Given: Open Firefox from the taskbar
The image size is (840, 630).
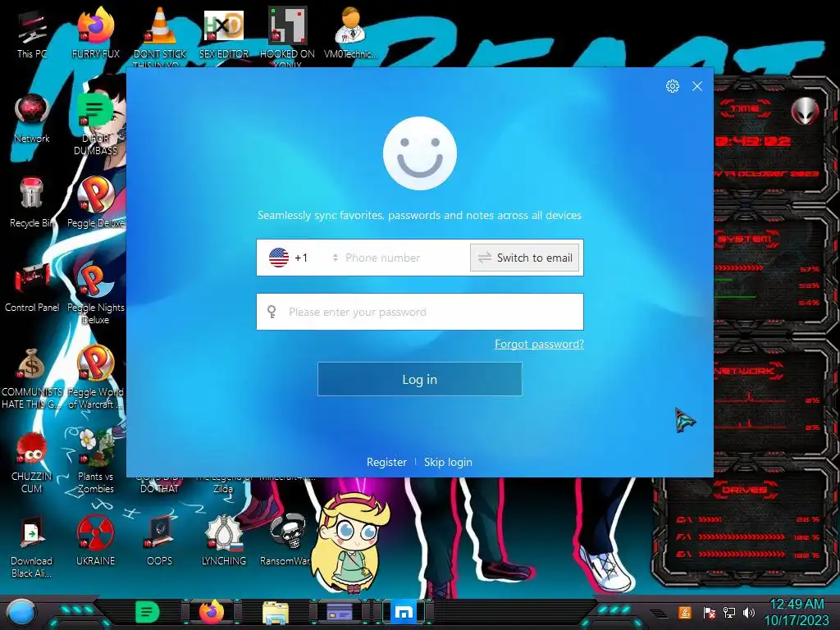Looking at the screenshot, I should coord(212,612).
